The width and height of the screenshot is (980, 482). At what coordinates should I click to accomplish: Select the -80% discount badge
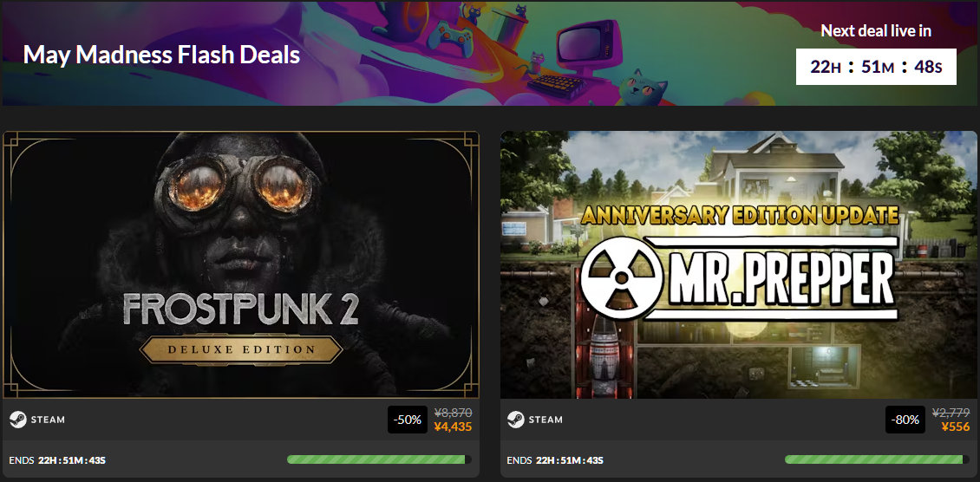[x=905, y=420]
